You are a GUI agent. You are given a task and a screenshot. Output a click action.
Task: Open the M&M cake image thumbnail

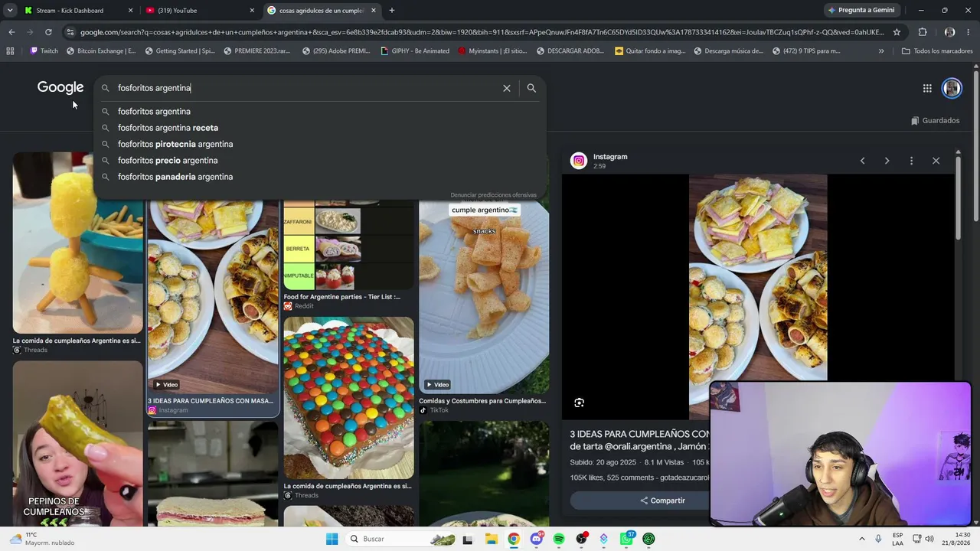tap(348, 398)
